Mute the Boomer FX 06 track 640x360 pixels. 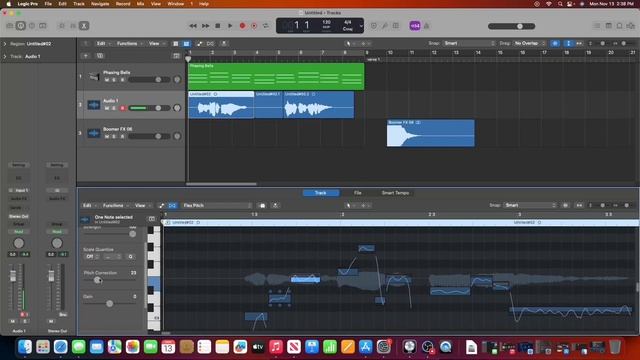point(107,136)
